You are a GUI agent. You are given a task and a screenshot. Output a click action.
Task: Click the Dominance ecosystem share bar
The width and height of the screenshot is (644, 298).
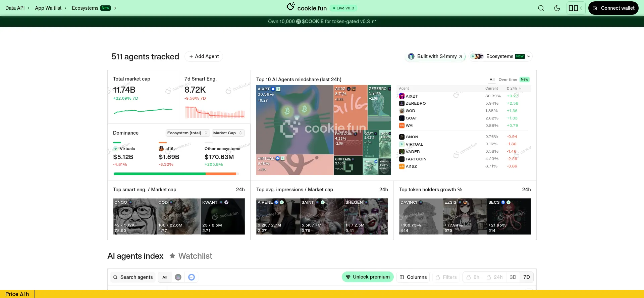click(x=176, y=174)
